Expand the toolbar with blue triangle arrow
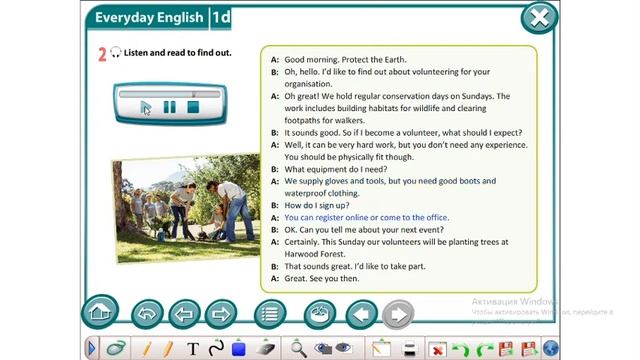Viewport: 640px width, 360px height. [x=91, y=349]
